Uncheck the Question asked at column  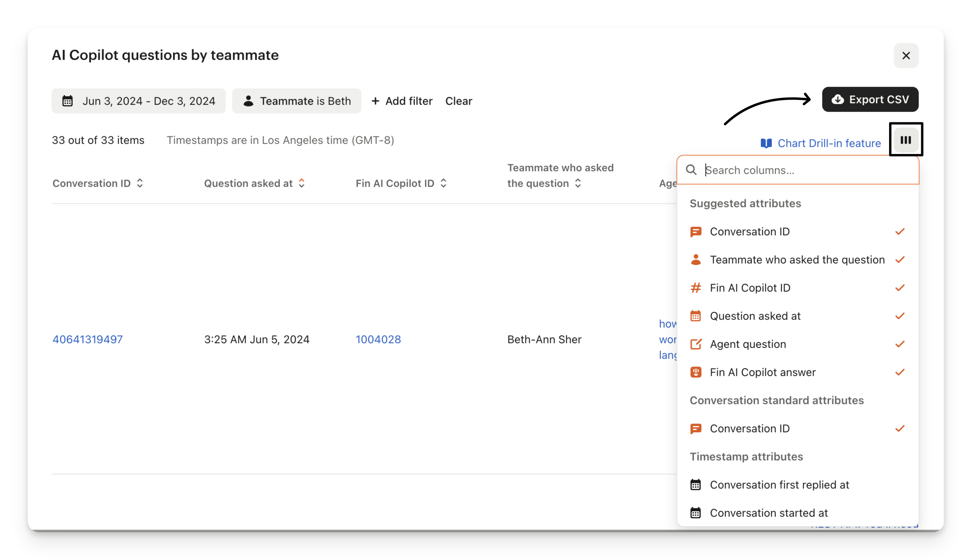797,316
